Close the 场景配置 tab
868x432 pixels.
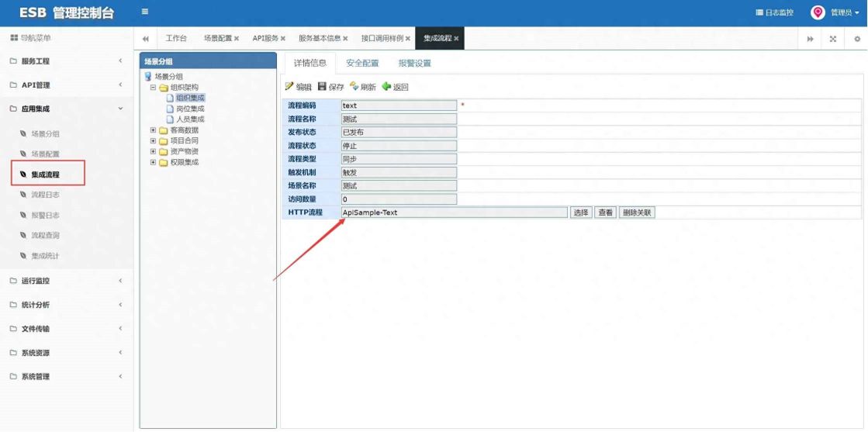(x=237, y=39)
